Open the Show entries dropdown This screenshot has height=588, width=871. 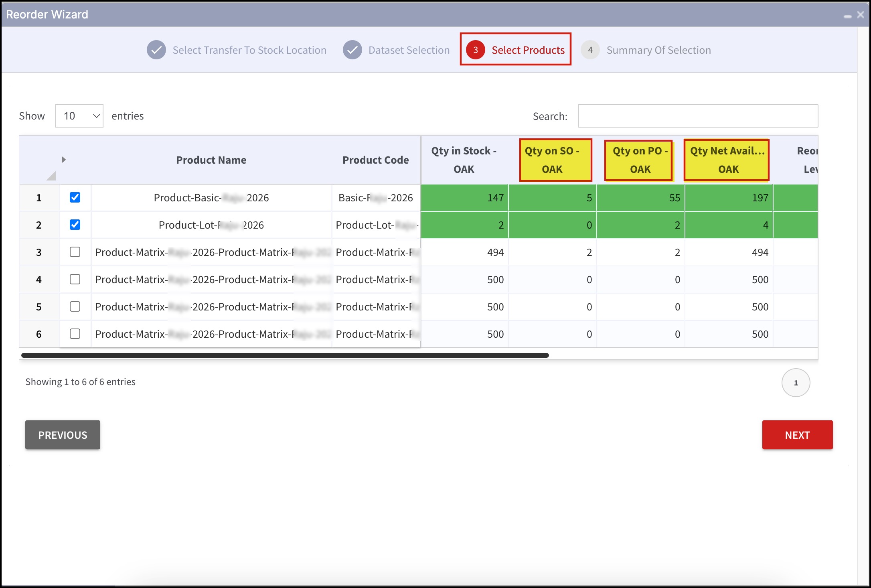click(79, 116)
